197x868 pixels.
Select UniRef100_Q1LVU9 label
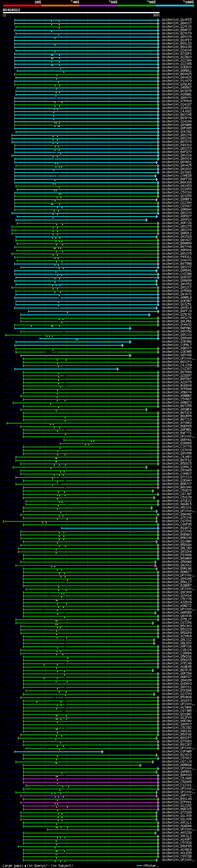(x=177, y=815)
